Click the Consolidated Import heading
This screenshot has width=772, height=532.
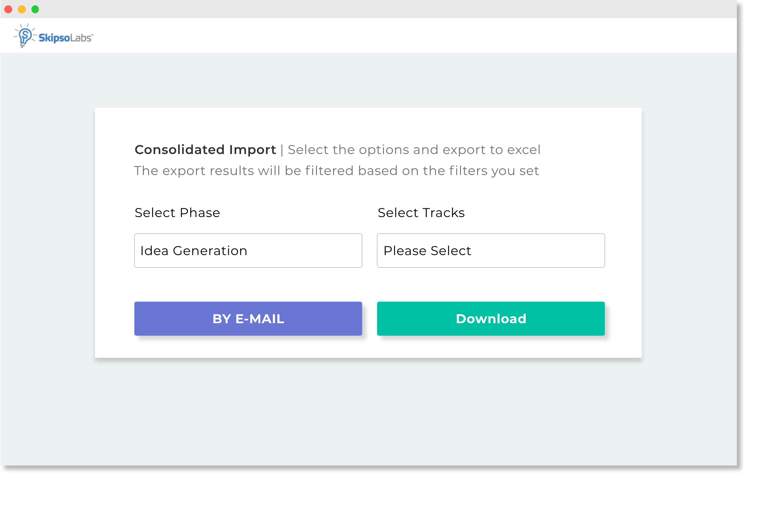pos(205,150)
